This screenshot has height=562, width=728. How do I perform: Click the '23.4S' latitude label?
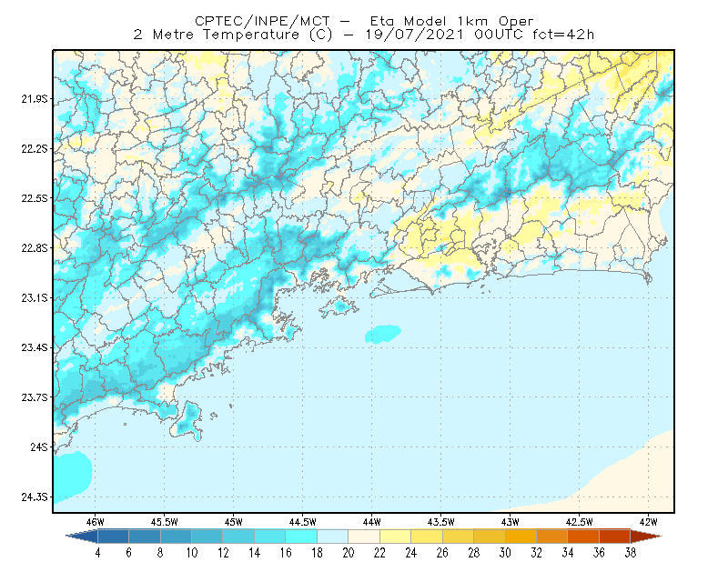[35, 347]
